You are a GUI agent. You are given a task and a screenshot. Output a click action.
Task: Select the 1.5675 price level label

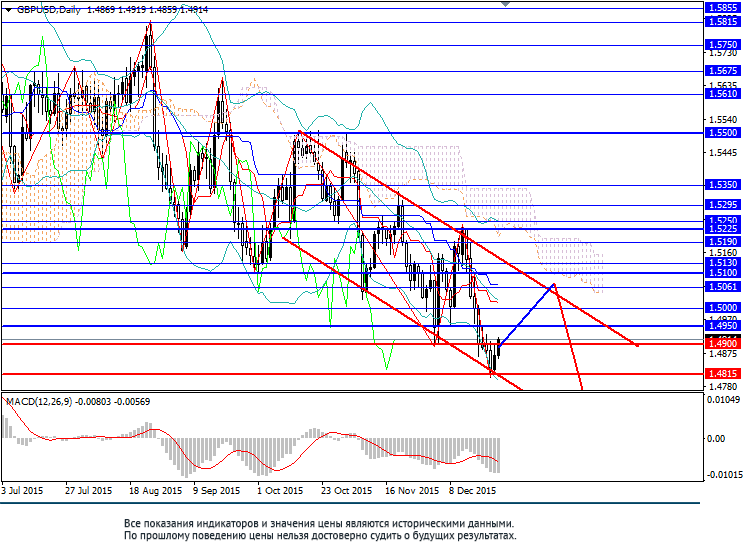click(x=722, y=71)
